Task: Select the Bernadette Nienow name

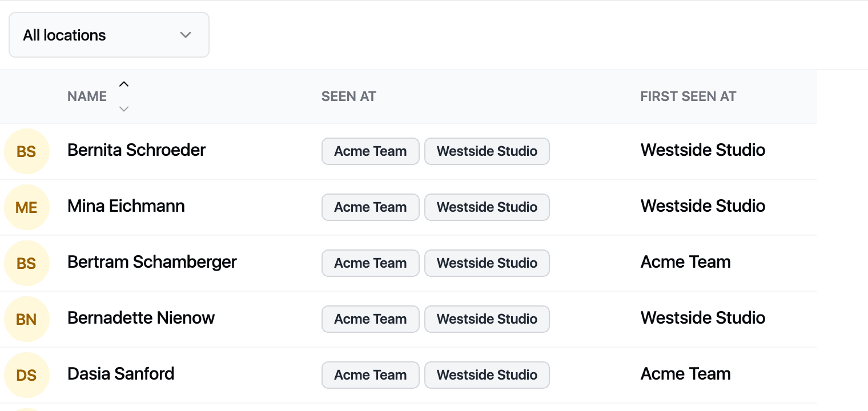Action: (141, 318)
